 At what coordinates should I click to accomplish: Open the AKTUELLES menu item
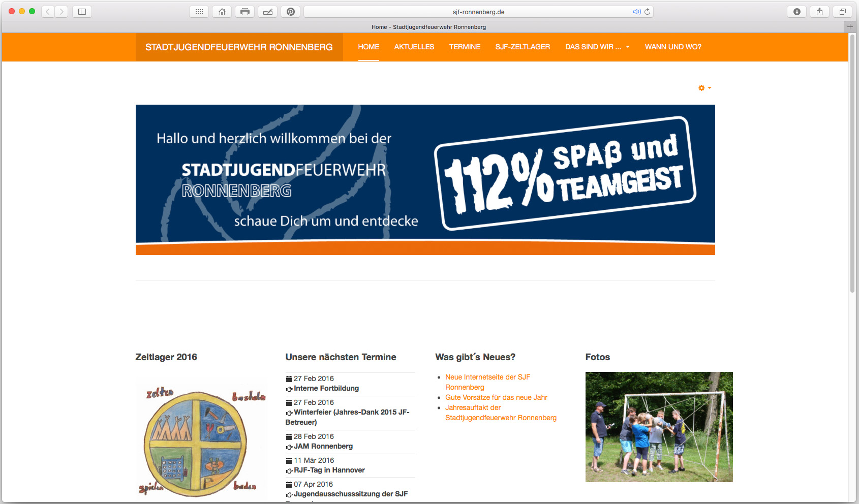pos(414,47)
